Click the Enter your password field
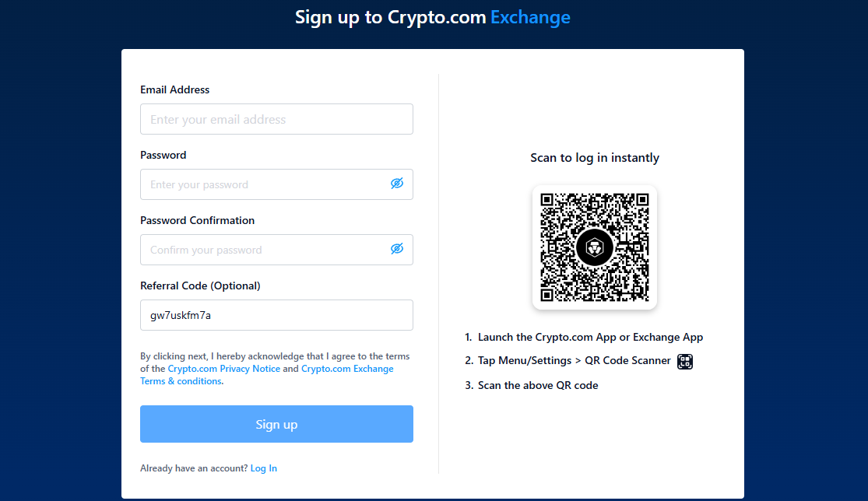868x501 pixels. pos(265,184)
